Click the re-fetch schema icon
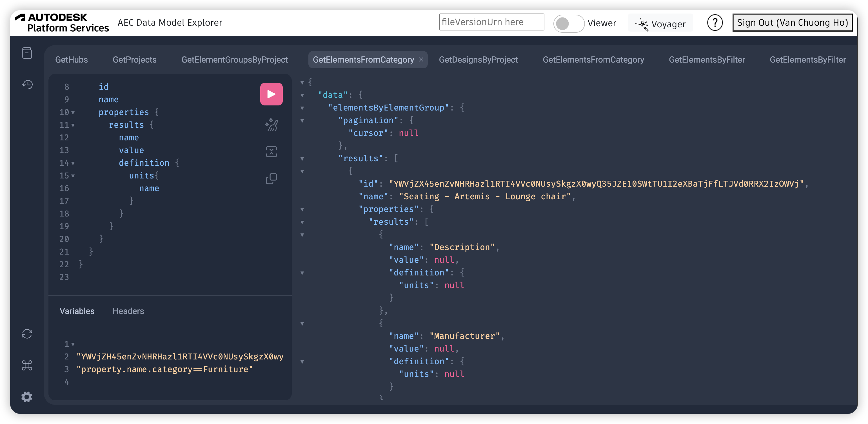 coord(27,334)
